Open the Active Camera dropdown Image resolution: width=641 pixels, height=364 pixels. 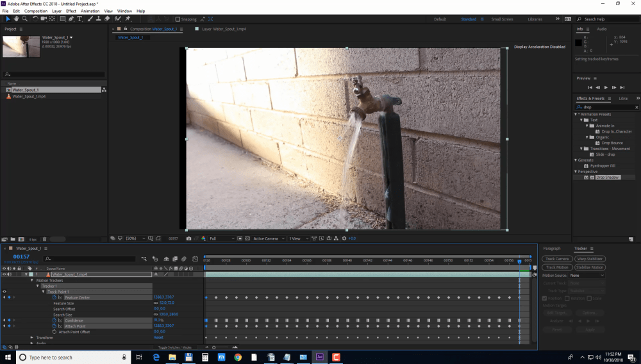pos(269,238)
